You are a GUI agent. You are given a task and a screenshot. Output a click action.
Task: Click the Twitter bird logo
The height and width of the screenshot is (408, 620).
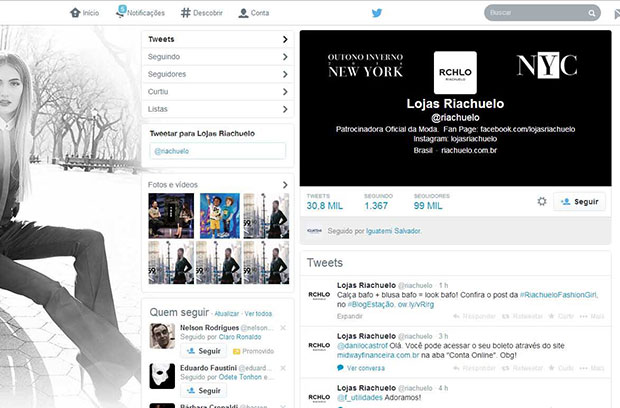coord(377,13)
